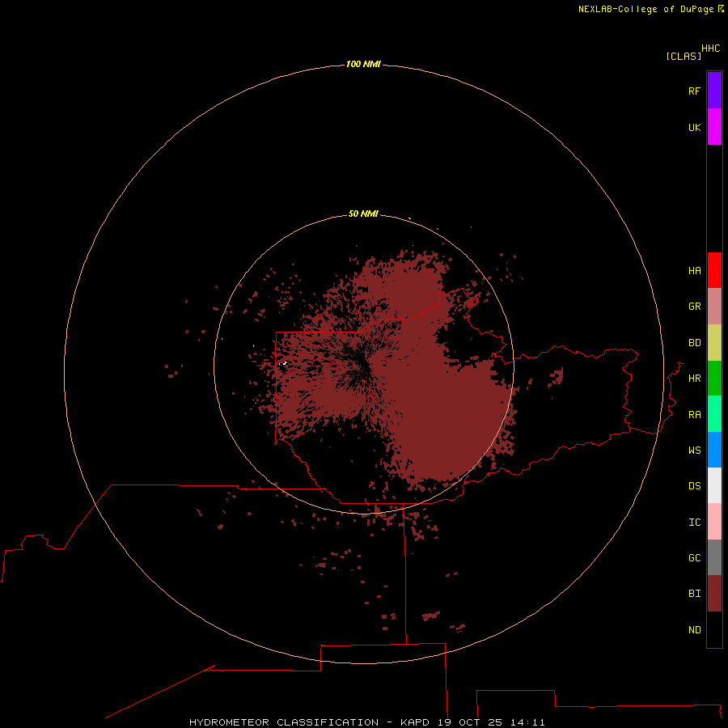Click the "GC" legend label
Viewport: 728px width, 728px height.
pyautogui.click(x=694, y=558)
